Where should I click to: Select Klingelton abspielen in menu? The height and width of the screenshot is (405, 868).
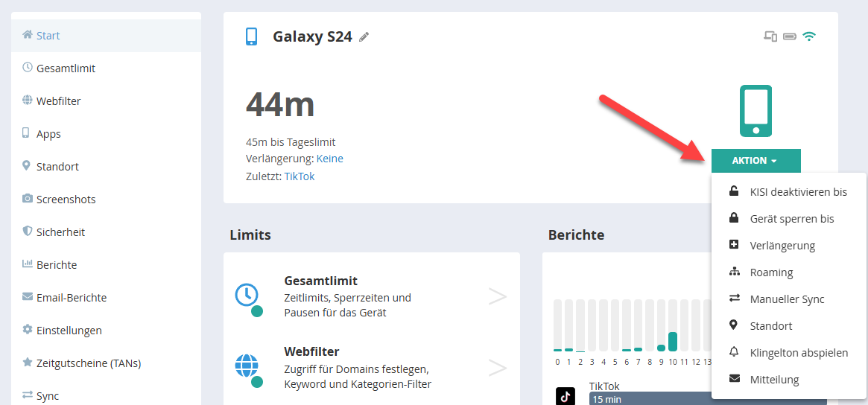(x=789, y=352)
